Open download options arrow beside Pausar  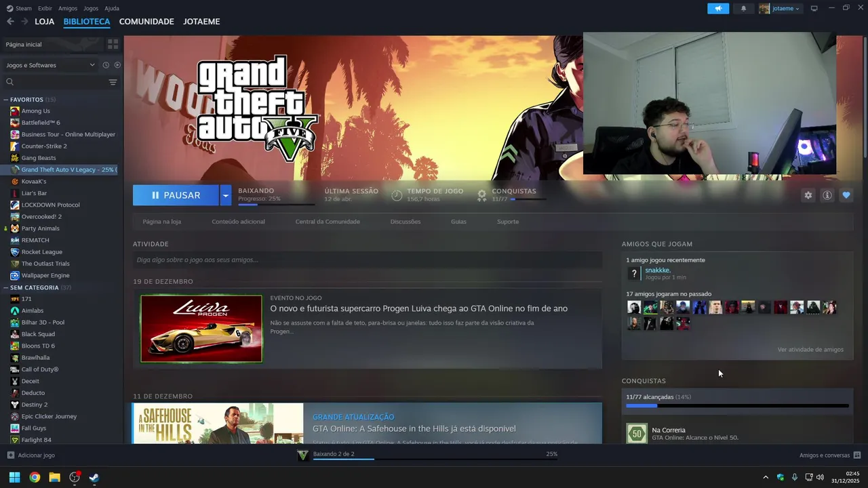pos(226,195)
